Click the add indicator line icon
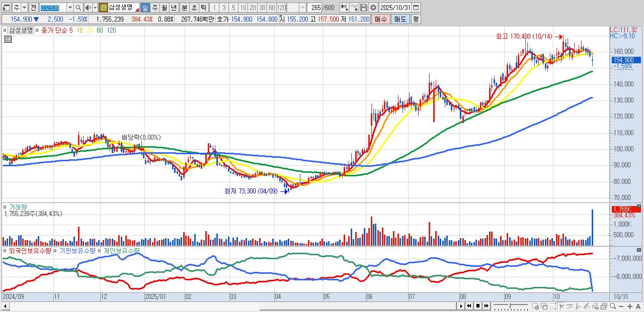644x312 pixels. click(354, 8)
